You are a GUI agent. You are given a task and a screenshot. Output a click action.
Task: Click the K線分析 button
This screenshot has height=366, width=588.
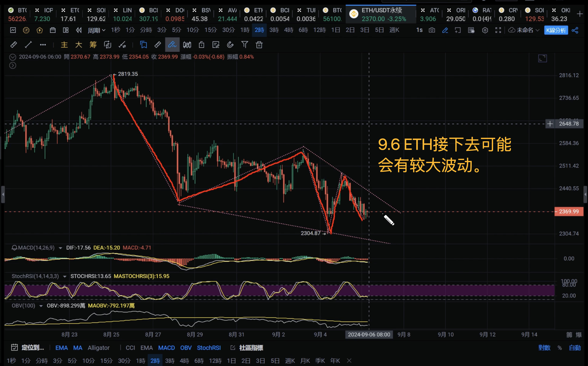tap(556, 30)
